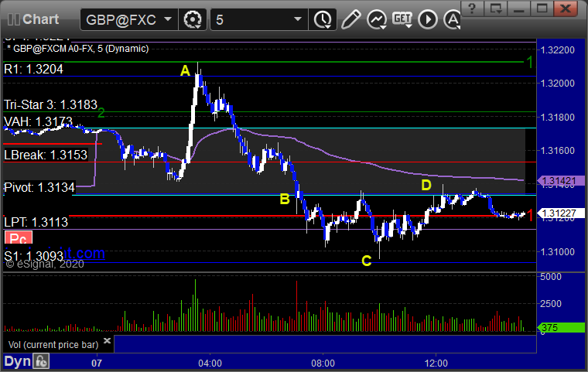Click the eSignal website link near S1
Screen dimensions: 588x372
[84, 254]
